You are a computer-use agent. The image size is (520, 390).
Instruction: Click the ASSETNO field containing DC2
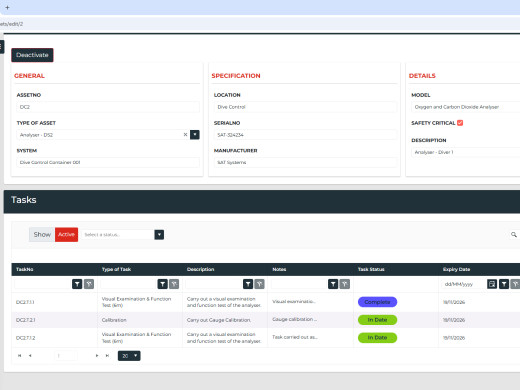(x=108, y=107)
